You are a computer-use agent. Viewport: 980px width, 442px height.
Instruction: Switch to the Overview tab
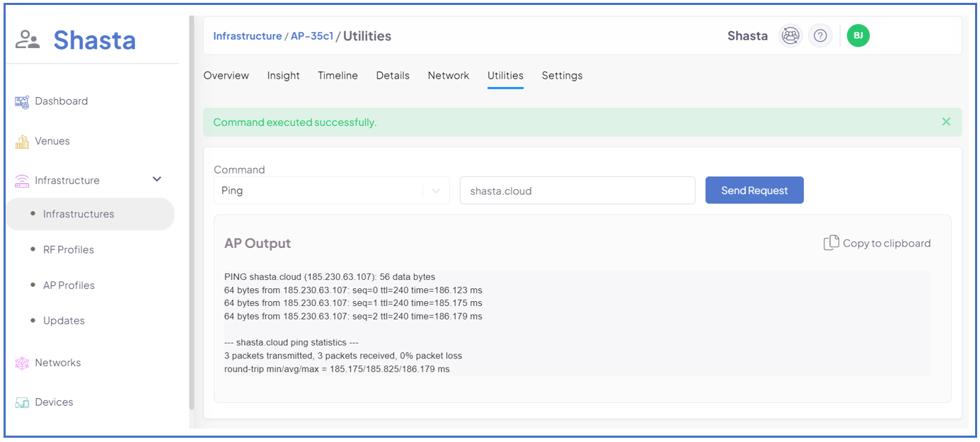tap(226, 76)
